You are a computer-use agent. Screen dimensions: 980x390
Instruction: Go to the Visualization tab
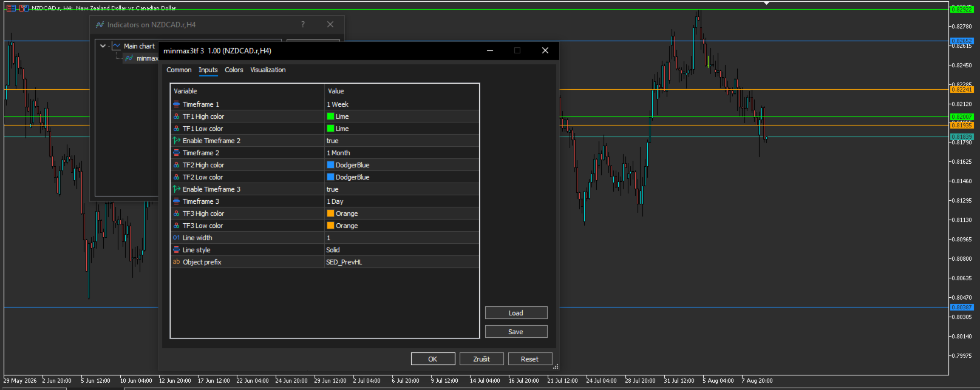tap(268, 70)
